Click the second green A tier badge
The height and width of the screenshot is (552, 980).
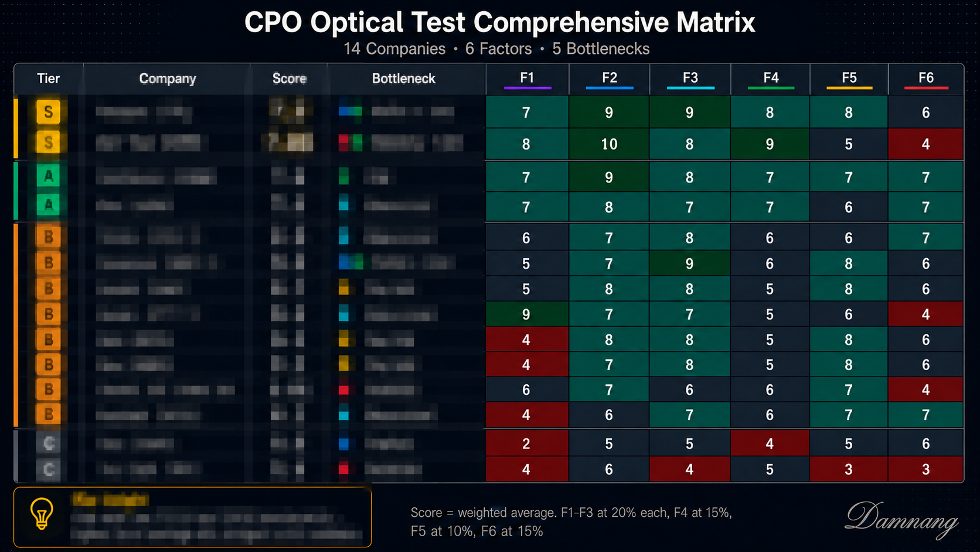pyautogui.click(x=48, y=205)
